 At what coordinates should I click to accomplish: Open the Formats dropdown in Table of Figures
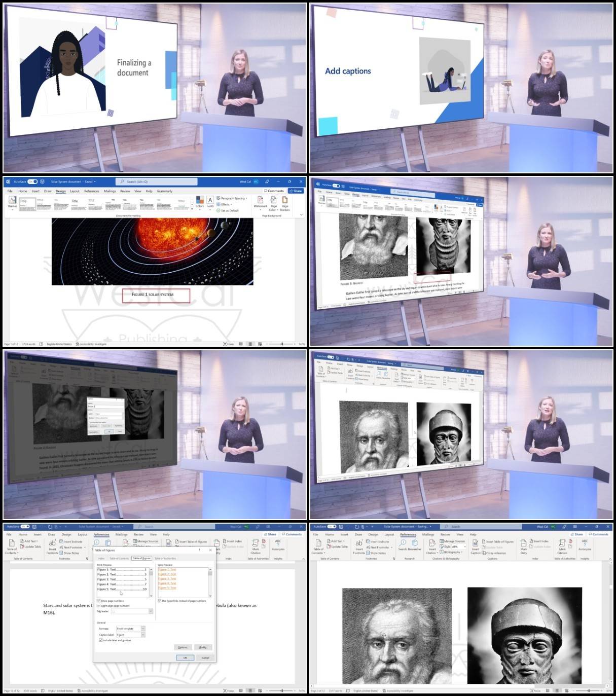(143, 629)
